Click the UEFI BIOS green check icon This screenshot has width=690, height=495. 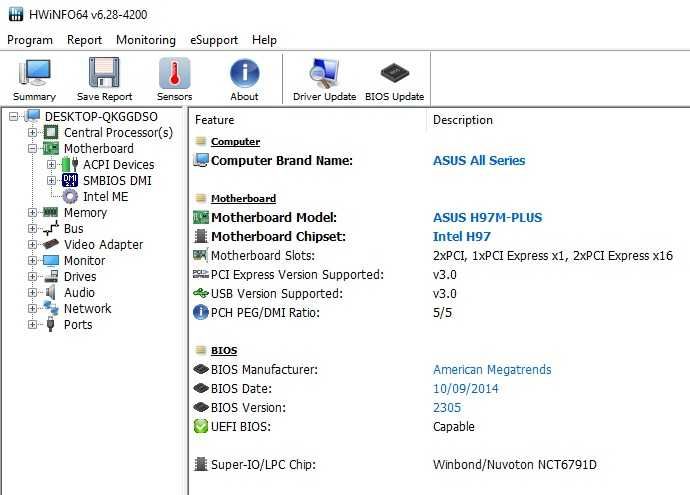pyautogui.click(x=201, y=426)
